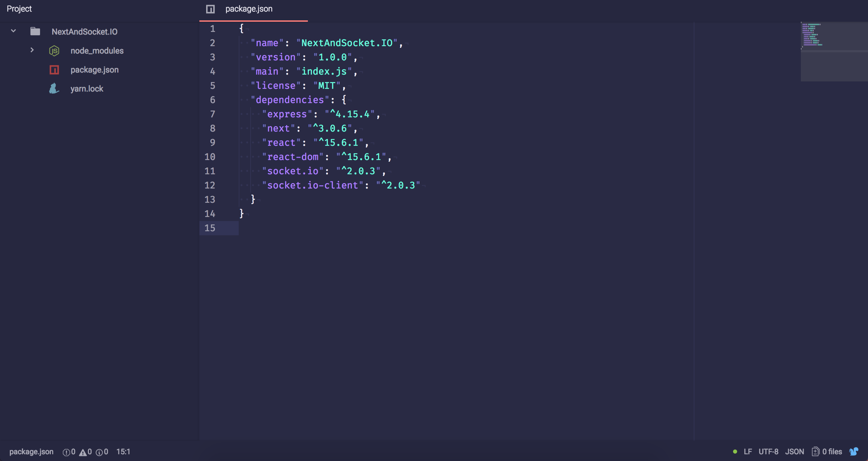This screenshot has height=461, width=868.
Task: Click the "index.js" value text
Action: click(324, 72)
